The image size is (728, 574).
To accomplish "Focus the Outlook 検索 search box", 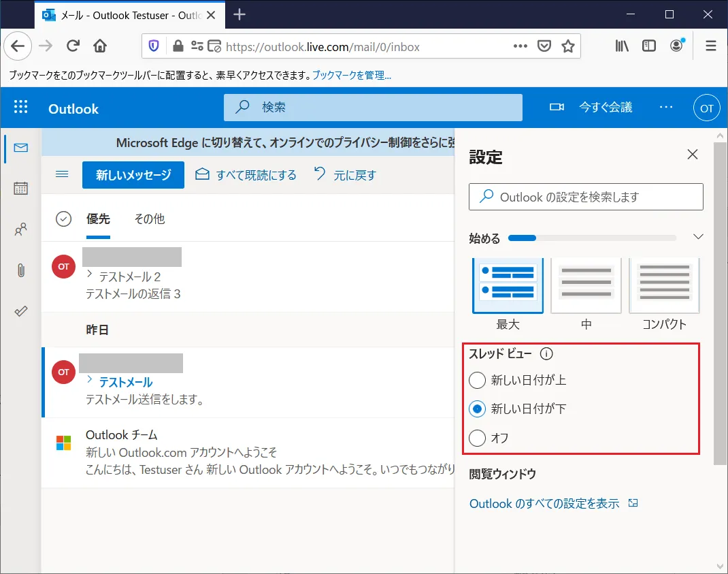I will pos(373,108).
